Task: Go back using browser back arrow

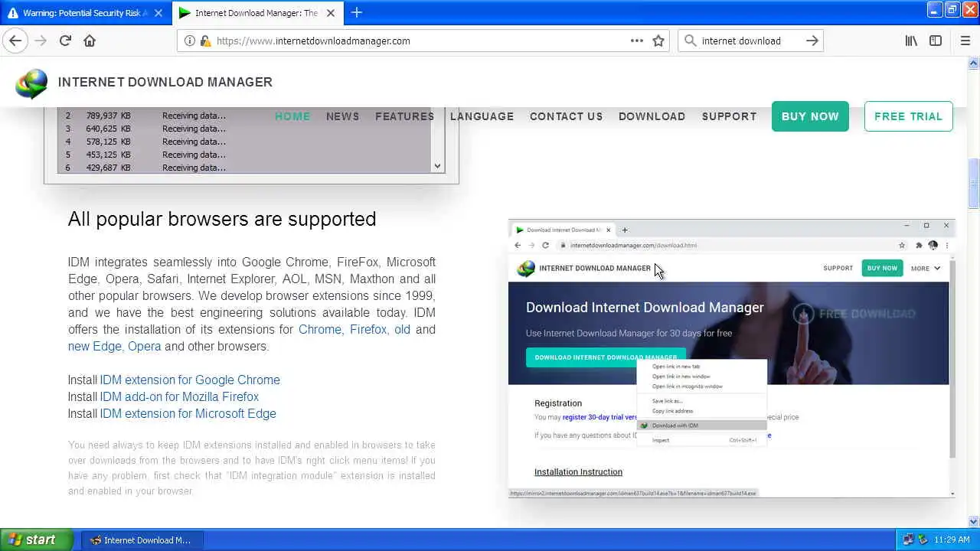Action: (15, 41)
